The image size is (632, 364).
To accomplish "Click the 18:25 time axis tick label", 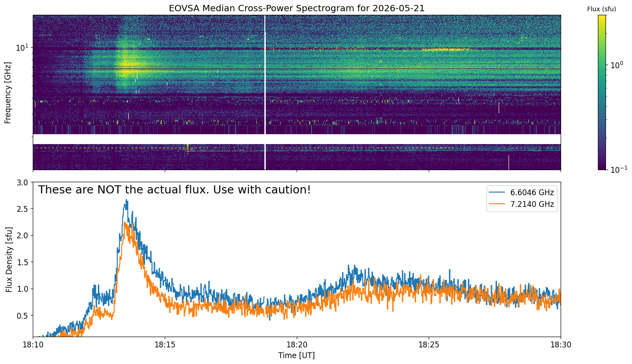I will [x=429, y=345].
